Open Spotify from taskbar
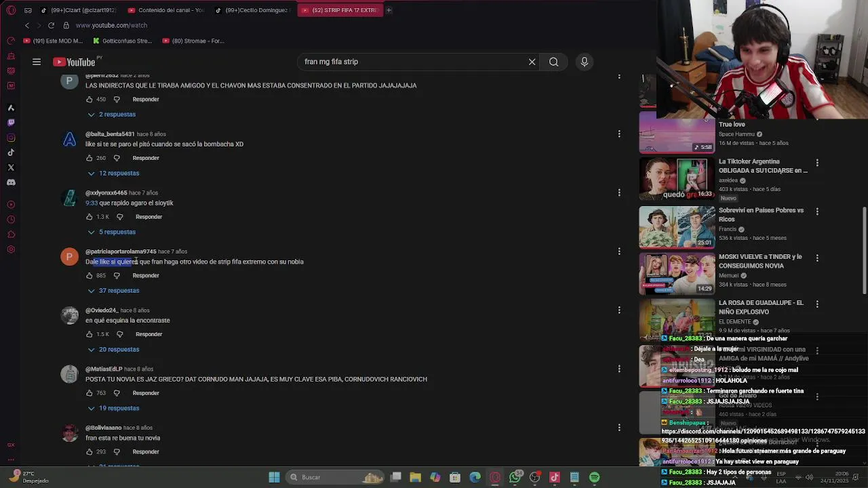The image size is (868, 488). pos(595,477)
